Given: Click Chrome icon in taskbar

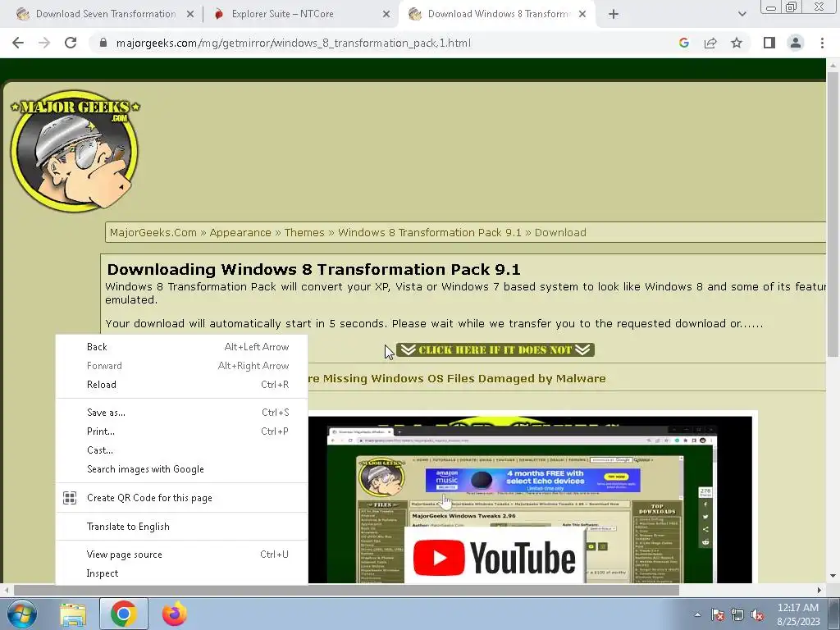Looking at the screenshot, I should click(123, 614).
